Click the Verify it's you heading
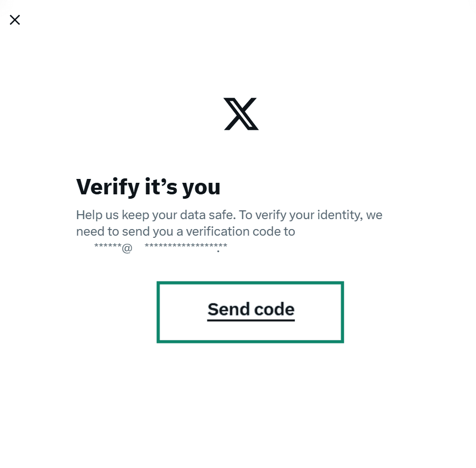 tap(148, 187)
